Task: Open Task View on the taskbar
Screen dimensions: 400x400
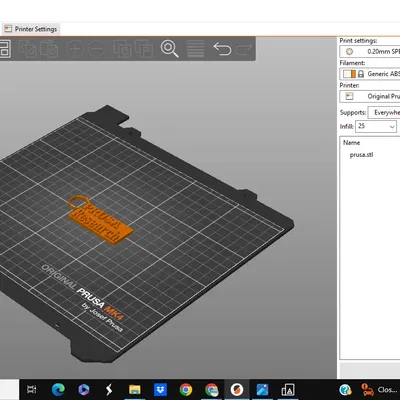Action: click(x=32, y=389)
